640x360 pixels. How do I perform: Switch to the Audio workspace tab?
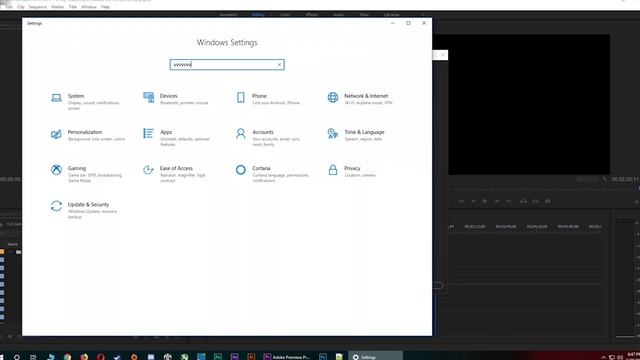pos(338,15)
